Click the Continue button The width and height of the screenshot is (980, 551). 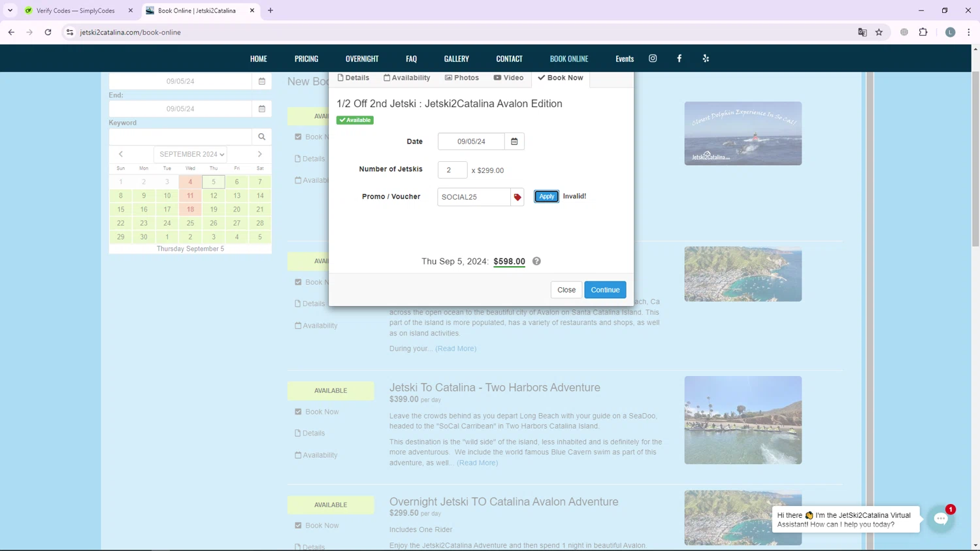[x=605, y=290]
